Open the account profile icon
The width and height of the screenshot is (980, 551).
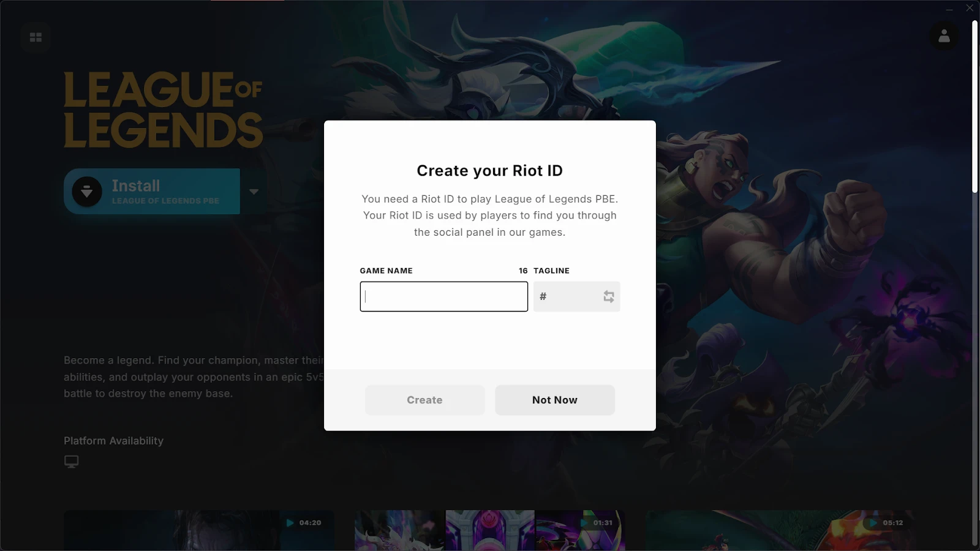point(944,36)
